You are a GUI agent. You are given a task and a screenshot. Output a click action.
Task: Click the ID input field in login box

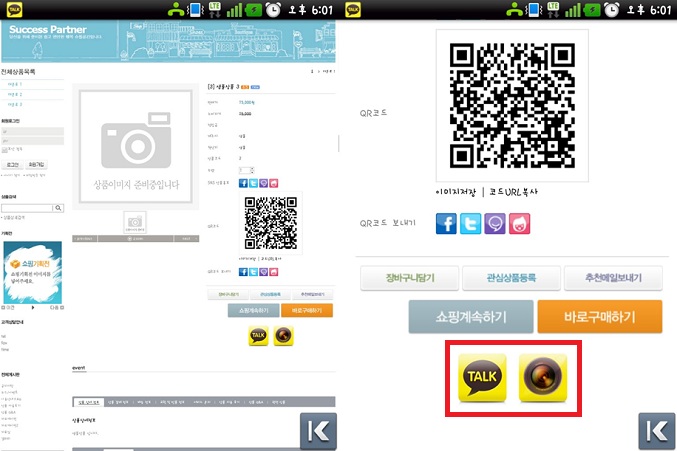[32, 132]
